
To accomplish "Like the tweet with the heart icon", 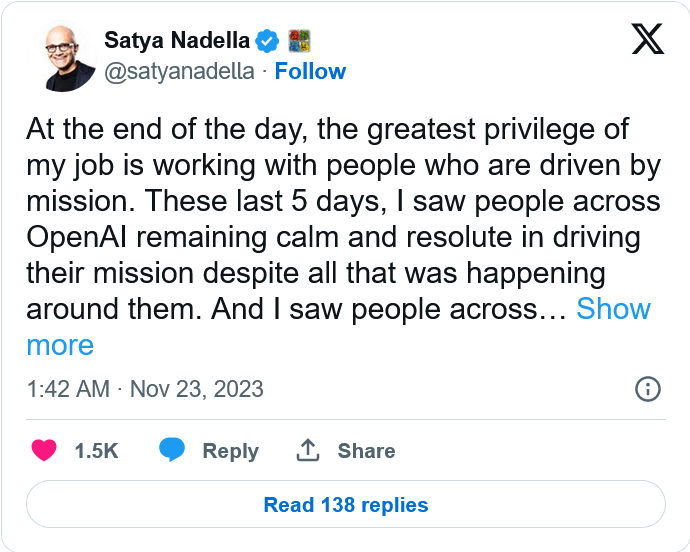I will coord(44,450).
